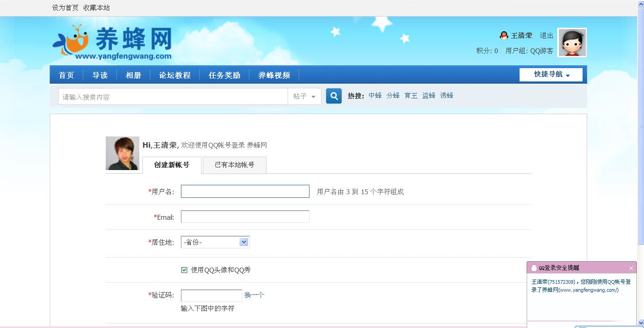Click the 用户名由 3 到 15 个字符组成 hint
The image size is (644, 328).
tap(361, 192)
